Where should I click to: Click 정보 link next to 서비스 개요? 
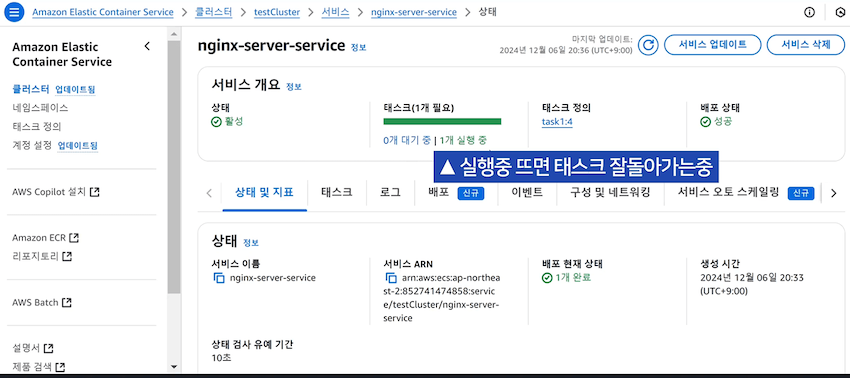pyautogui.click(x=293, y=87)
